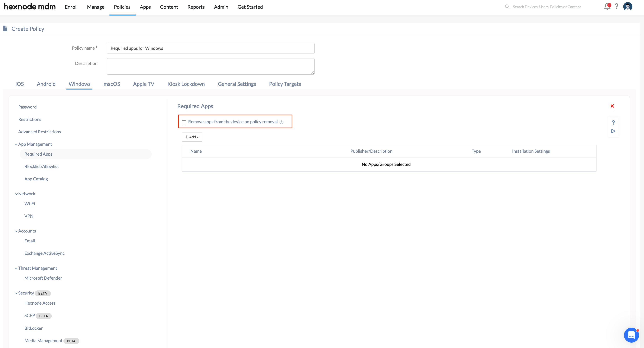Open Advanced Restrictions settings
The height and width of the screenshot is (348, 644).
[x=40, y=132]
